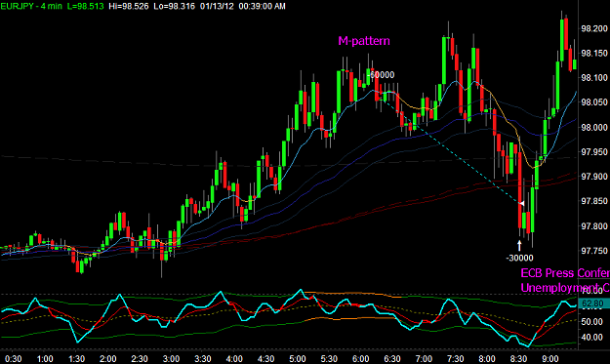
Task: Click the 98.200 price axis label
Action: tap(594, 28)
